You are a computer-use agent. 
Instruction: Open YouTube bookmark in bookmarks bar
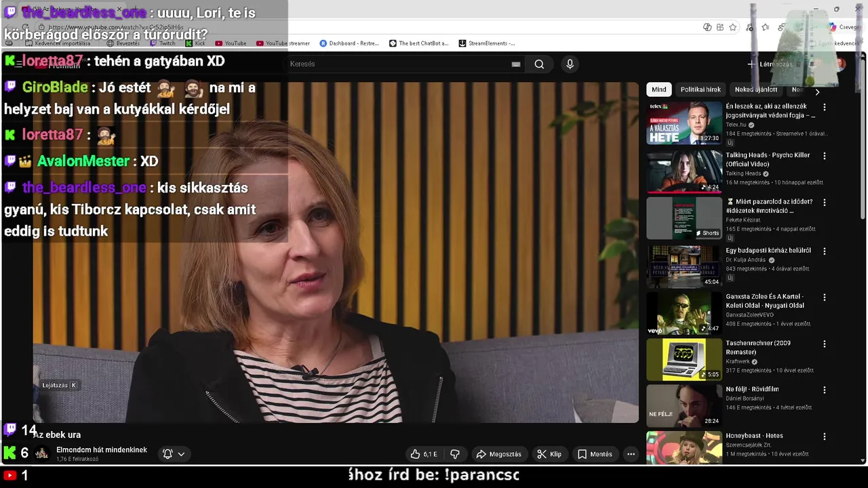pos(231,43)
